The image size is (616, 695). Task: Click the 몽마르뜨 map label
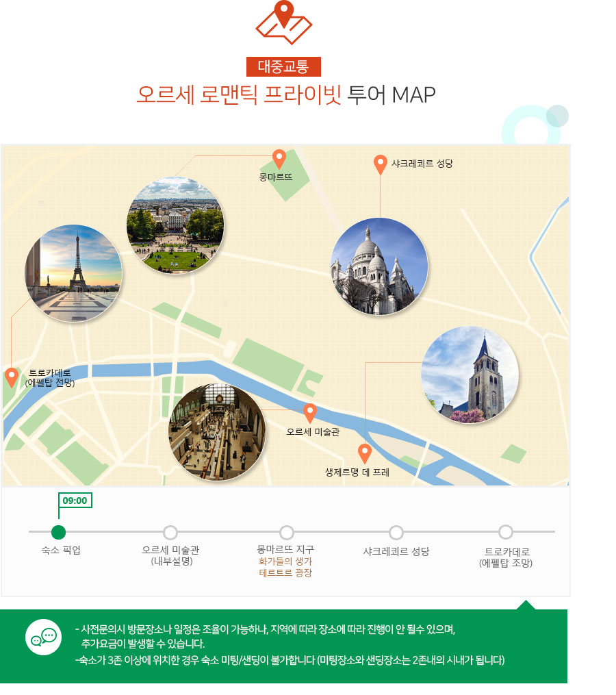[x=276, y=177]
